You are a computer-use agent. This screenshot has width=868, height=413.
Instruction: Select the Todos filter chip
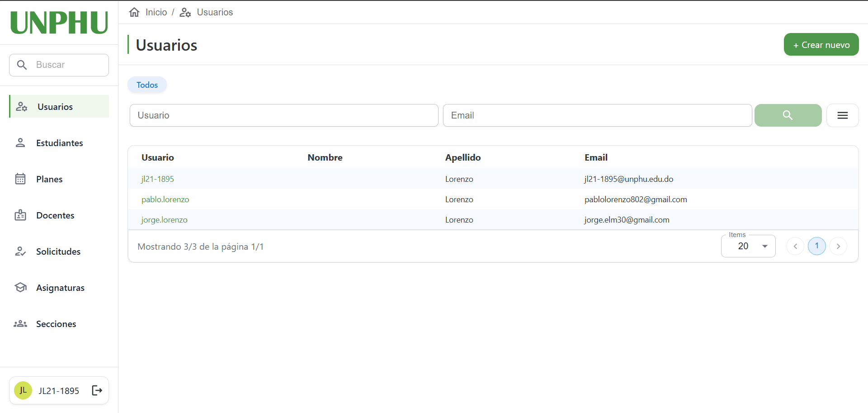(147, 85)
